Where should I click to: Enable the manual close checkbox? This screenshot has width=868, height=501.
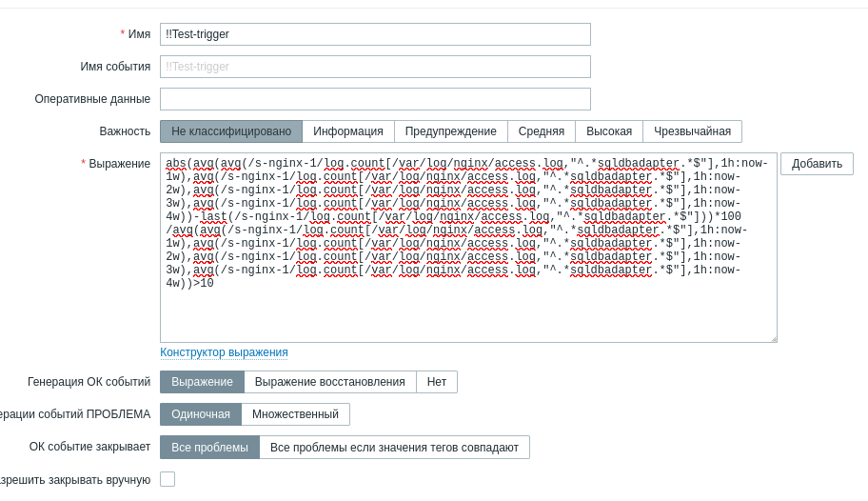pos(168,479)
